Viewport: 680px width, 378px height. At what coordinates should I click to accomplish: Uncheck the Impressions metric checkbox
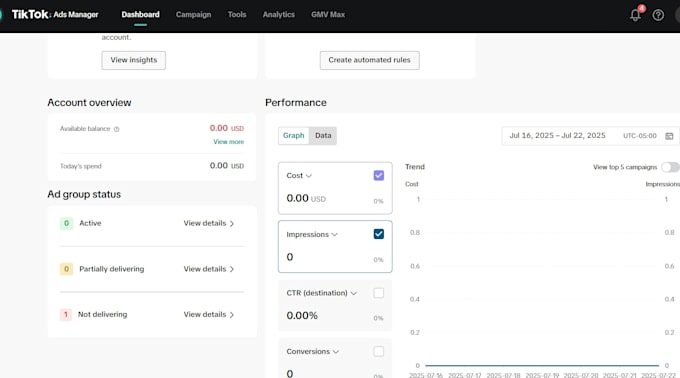(x=379, y=234)
